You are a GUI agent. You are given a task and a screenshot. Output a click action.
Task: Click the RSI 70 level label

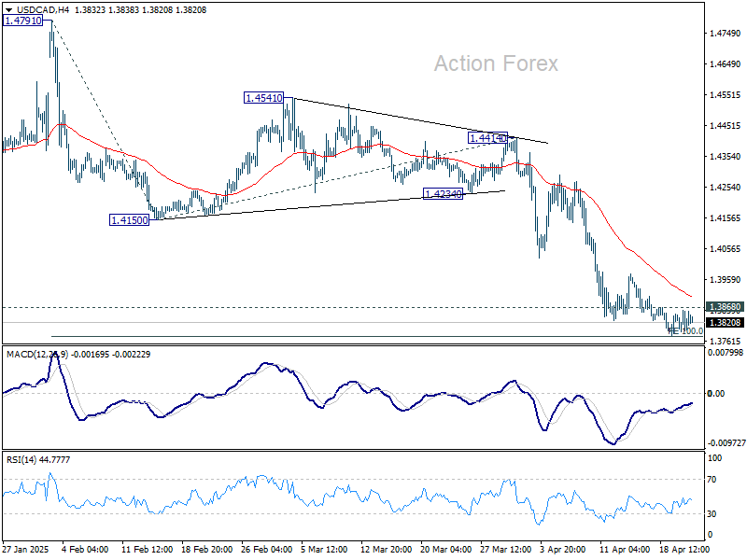pos(712,480)
